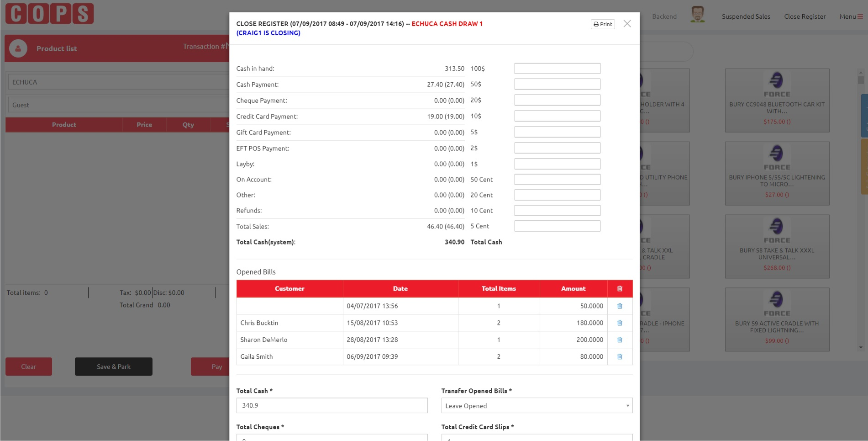Delete the 04/07/2017 opened bill
The image size is (868, 441).
(x=620, y=306)
